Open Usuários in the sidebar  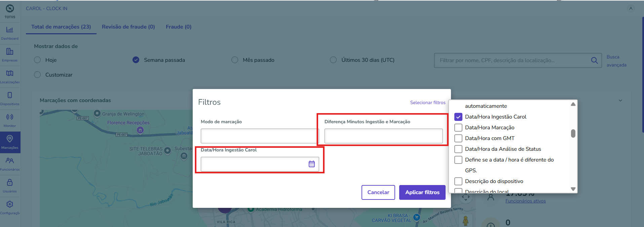click(10, 186)
